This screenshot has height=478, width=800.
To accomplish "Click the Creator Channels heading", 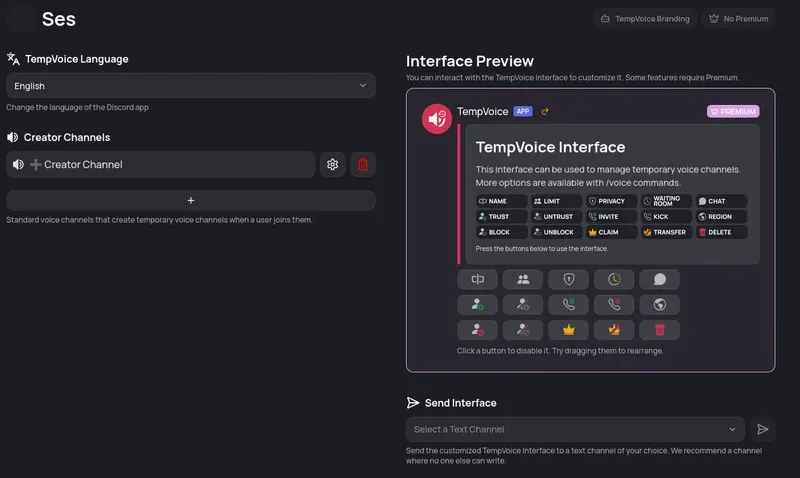I will (x=67, y=137).
